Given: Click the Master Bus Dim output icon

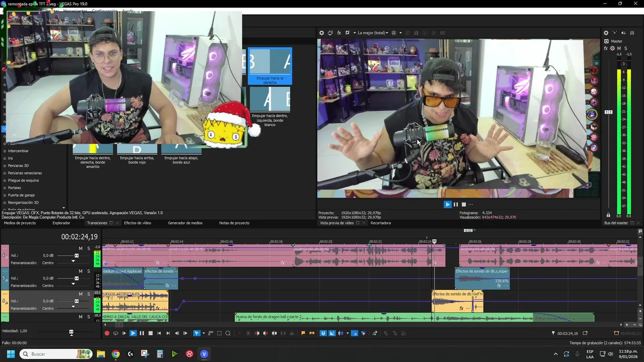Looking at the screenshot, I should click(624, 33).
